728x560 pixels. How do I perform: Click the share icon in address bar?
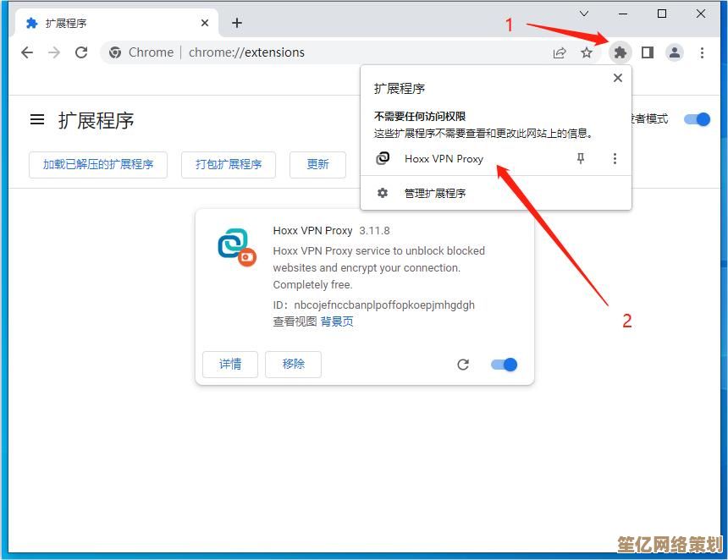tap(560, 52)
